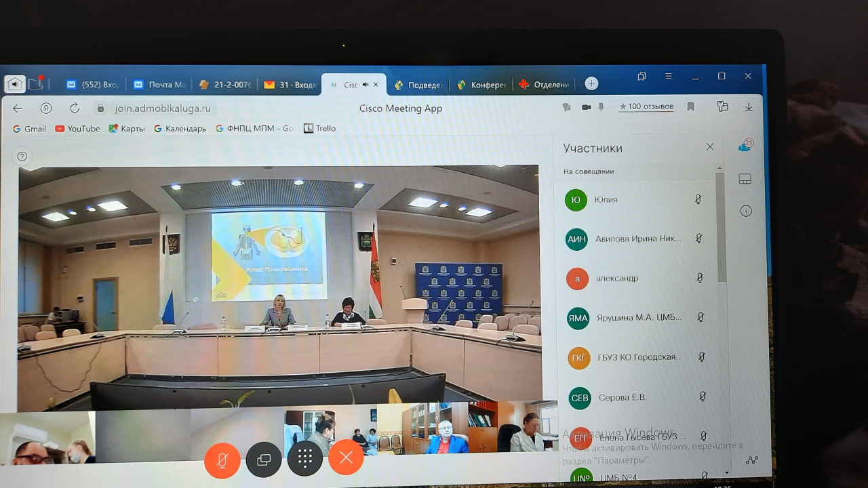
Task: Click the muted mic icon for ГБУЗ КО Городская
Action: [702, 357]
